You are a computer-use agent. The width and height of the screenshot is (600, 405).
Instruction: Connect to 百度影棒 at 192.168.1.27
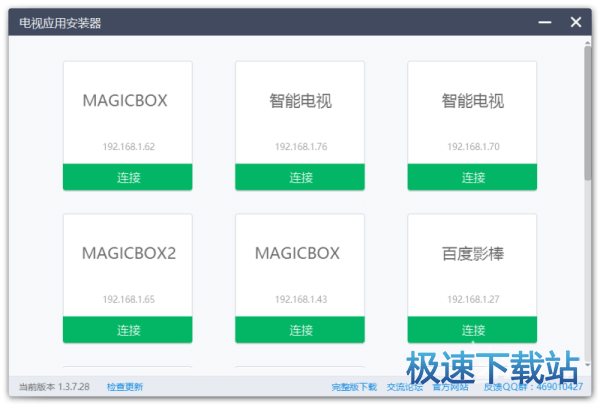[x=472, y=329]
